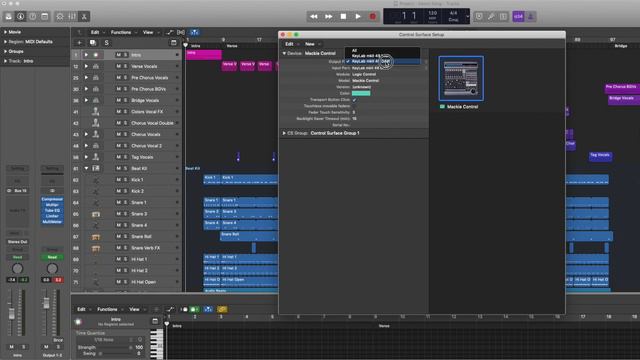Screen dimensions: 640x360
Task: Toggle the Tuner button
Action: pyautogui.click(x=491, y=16)
